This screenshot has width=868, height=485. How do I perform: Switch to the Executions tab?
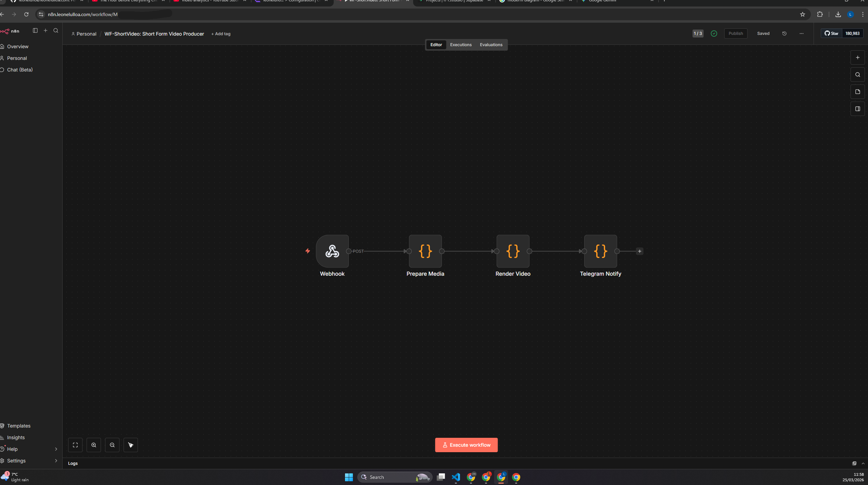(x=460, y=44)
